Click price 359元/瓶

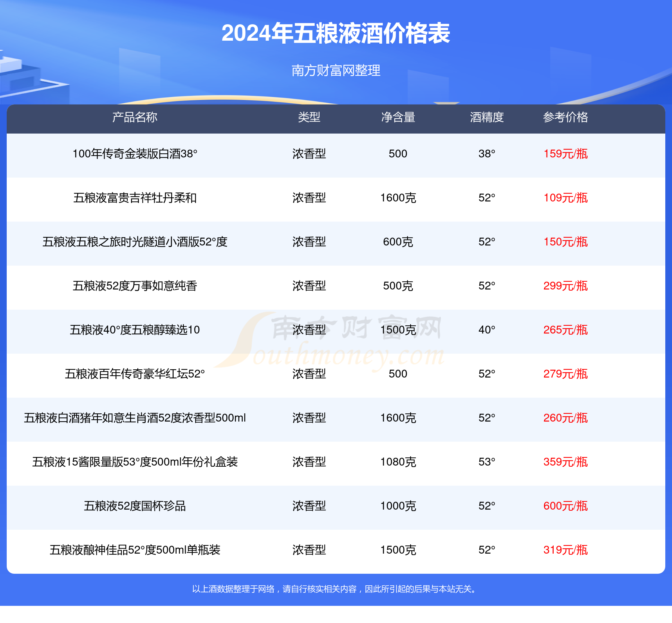(566, 462)
